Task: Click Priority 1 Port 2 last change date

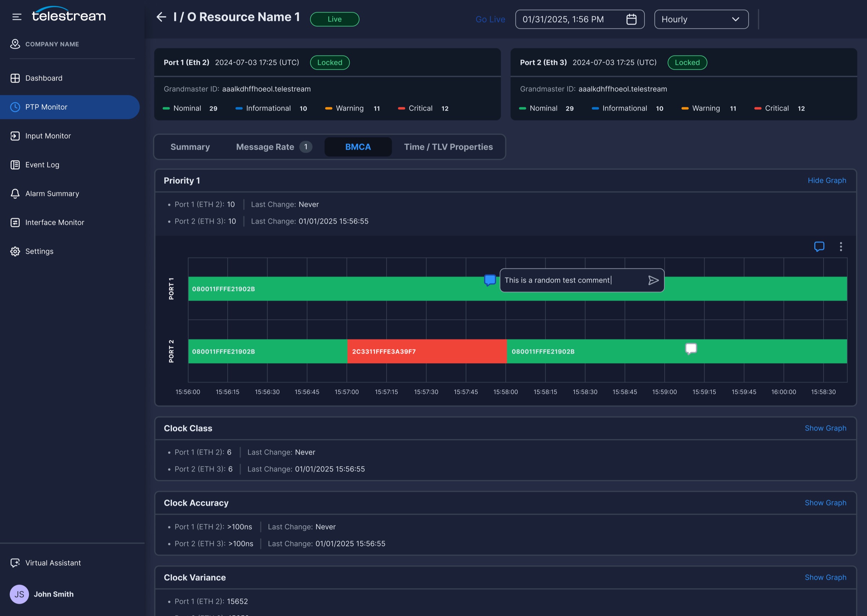Action: [x=333, y=221]
